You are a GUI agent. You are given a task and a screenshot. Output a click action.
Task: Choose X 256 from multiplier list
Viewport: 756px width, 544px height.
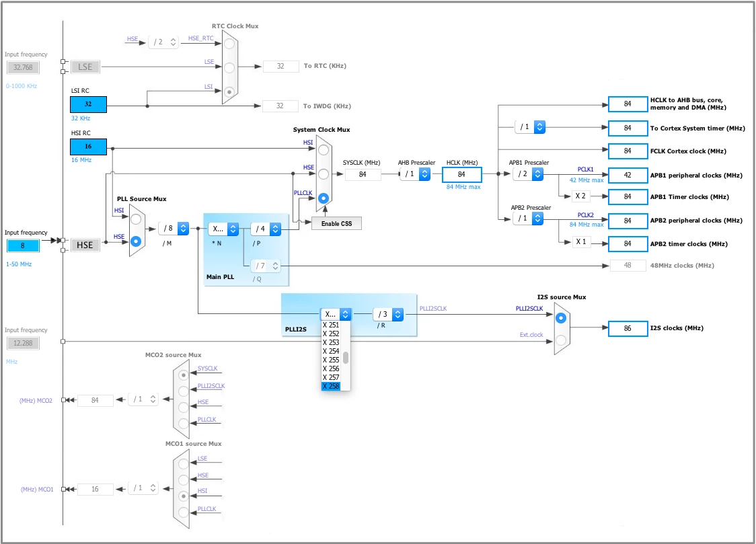331,368
